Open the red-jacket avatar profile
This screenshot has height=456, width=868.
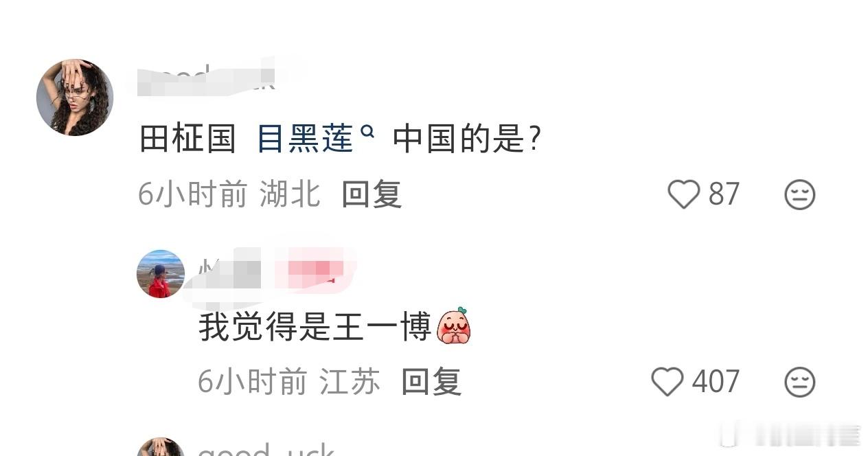(x=161, y=273)
